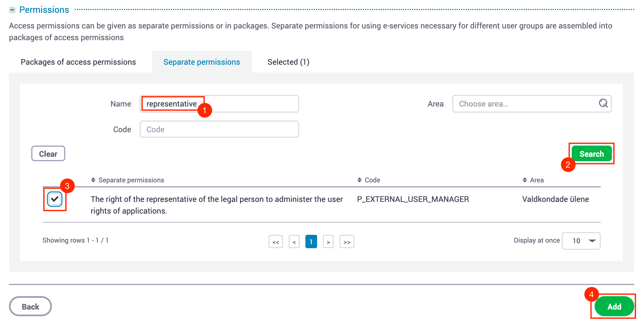Click the Search button
Screen dimensions: 644x326
click(x=592, y=153)
